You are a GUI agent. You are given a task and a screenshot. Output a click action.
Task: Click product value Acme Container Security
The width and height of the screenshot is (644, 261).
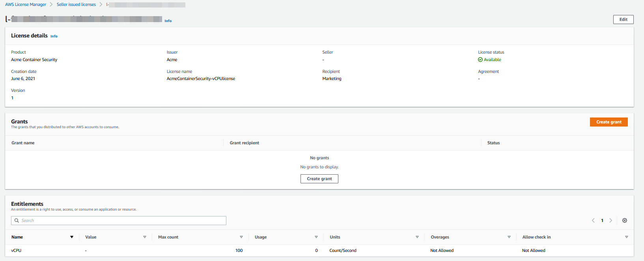(34, 60)
